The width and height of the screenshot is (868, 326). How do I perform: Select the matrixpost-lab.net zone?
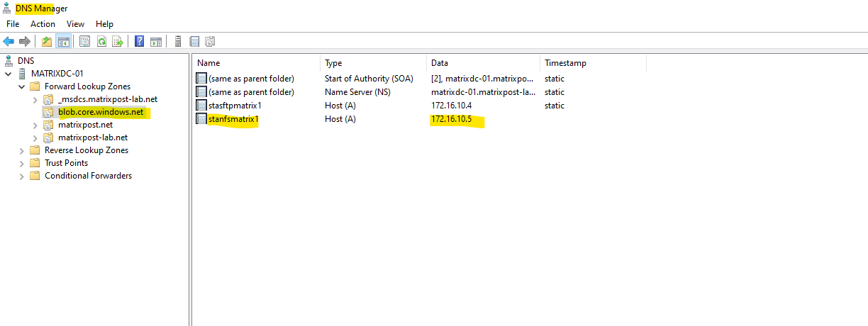93,137
